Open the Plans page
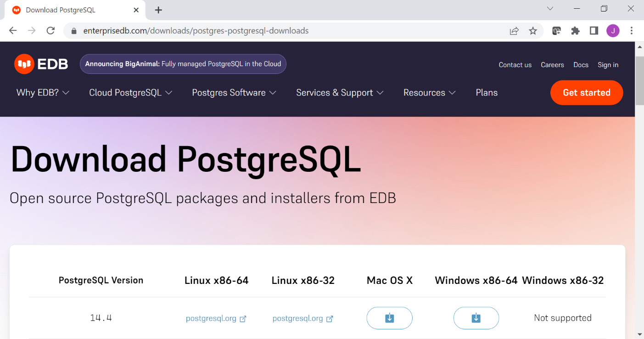 pyautogui.click(x=487, y=92)
